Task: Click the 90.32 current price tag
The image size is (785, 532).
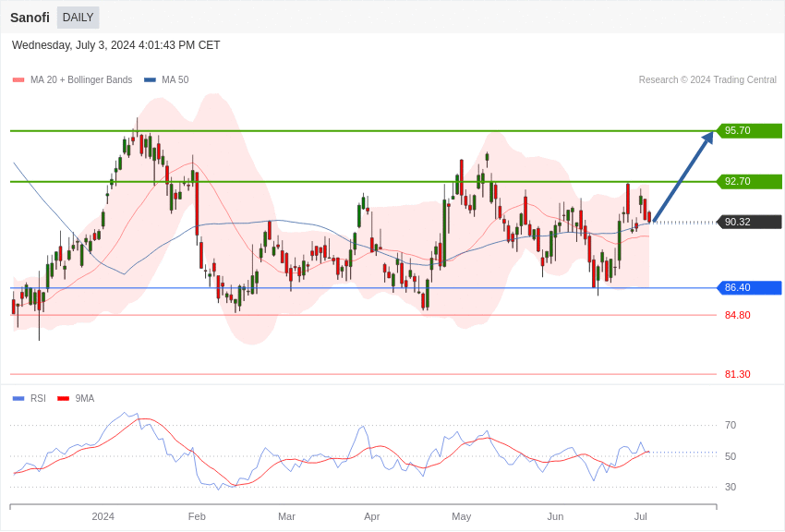Action: 749,222
